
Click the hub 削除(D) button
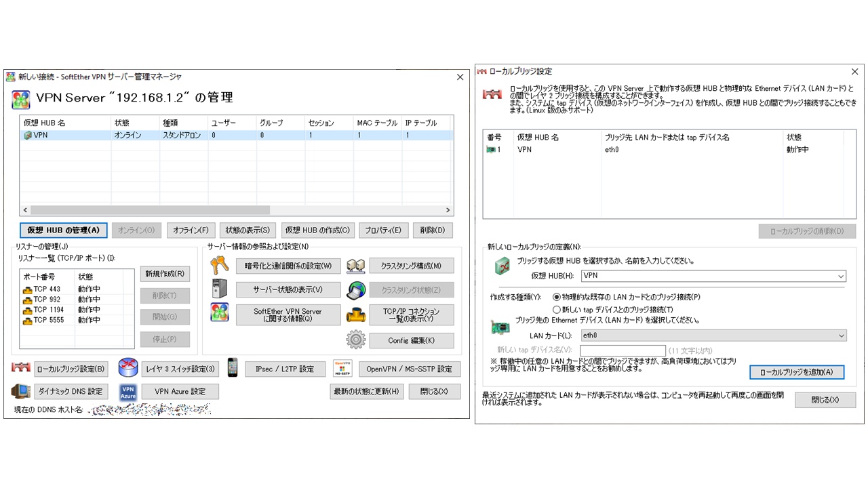433,230
